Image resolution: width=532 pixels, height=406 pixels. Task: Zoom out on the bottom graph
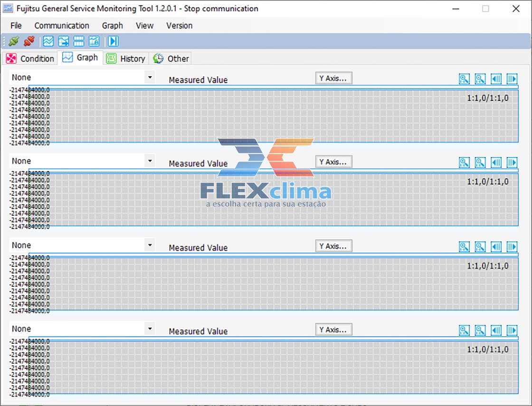480,330
